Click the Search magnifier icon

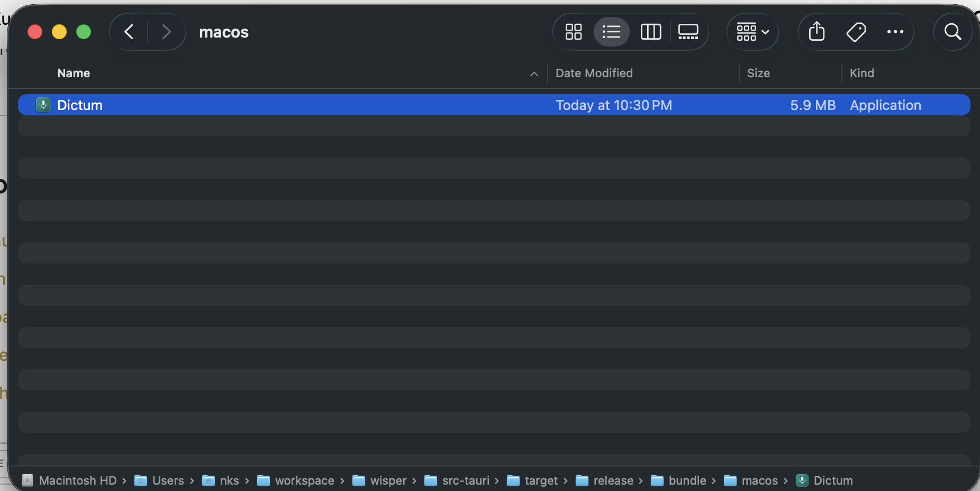pos(952,32)
